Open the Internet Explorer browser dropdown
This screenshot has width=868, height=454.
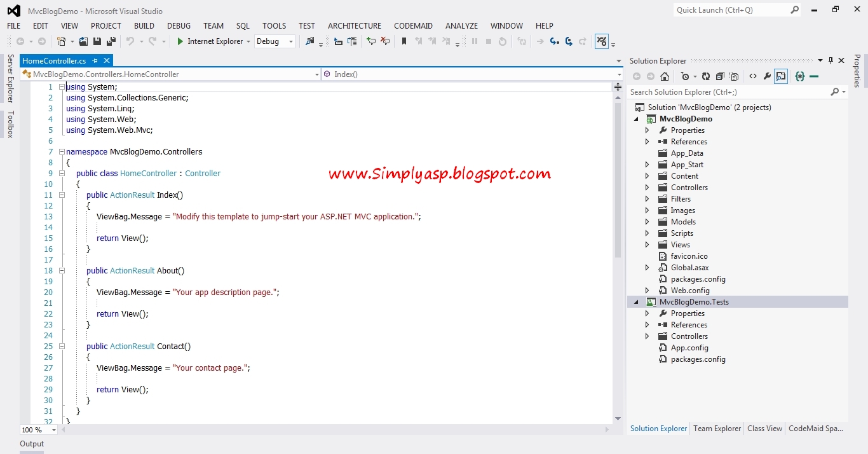[248, 41]
